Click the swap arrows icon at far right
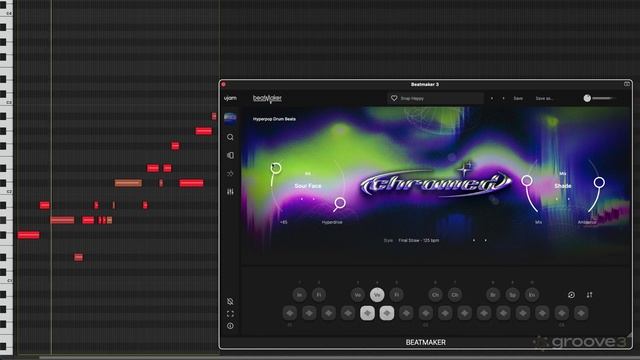The height and width of the screenshot is (360, 640). [589, 295]
